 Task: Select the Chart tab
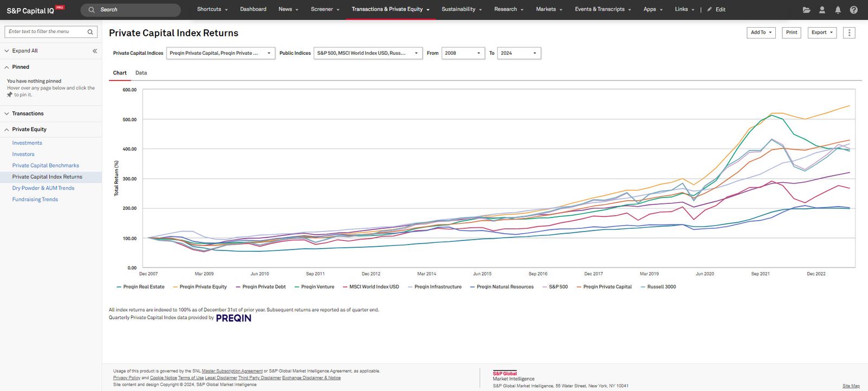click(x=120, y=73)
